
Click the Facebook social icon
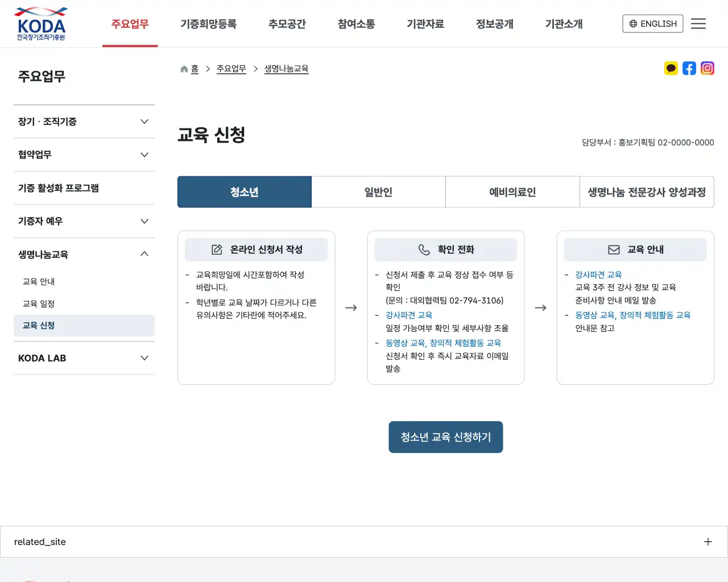pos(689,68)
